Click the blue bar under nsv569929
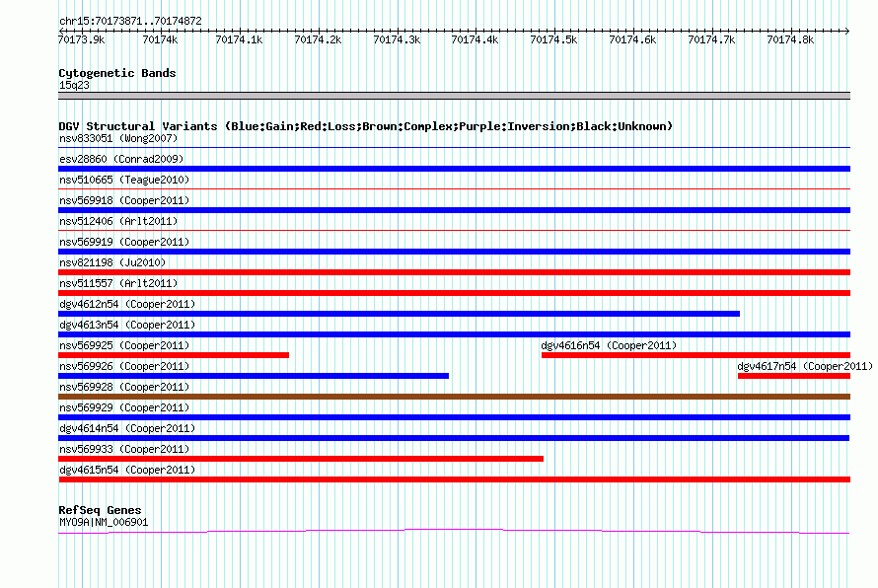The image size is (878, 588). [454, 417]
